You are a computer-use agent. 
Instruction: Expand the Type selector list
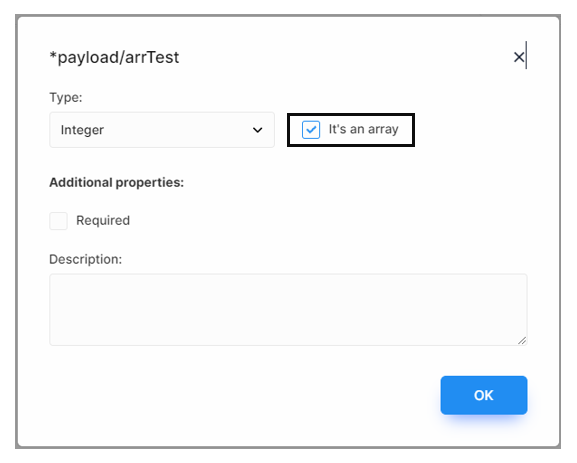tap(162, 130)
